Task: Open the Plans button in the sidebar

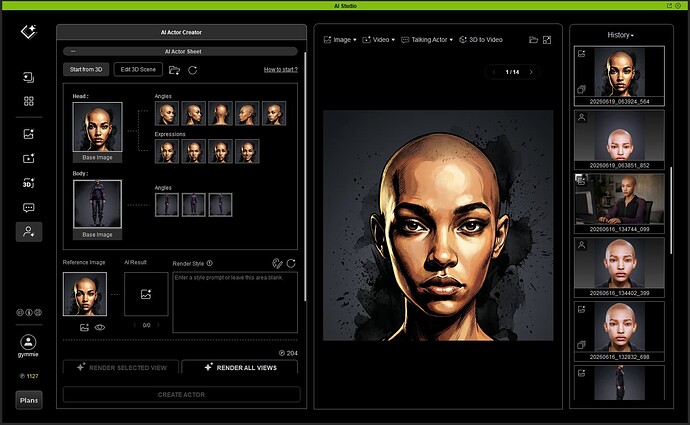Action: [29, 400]
